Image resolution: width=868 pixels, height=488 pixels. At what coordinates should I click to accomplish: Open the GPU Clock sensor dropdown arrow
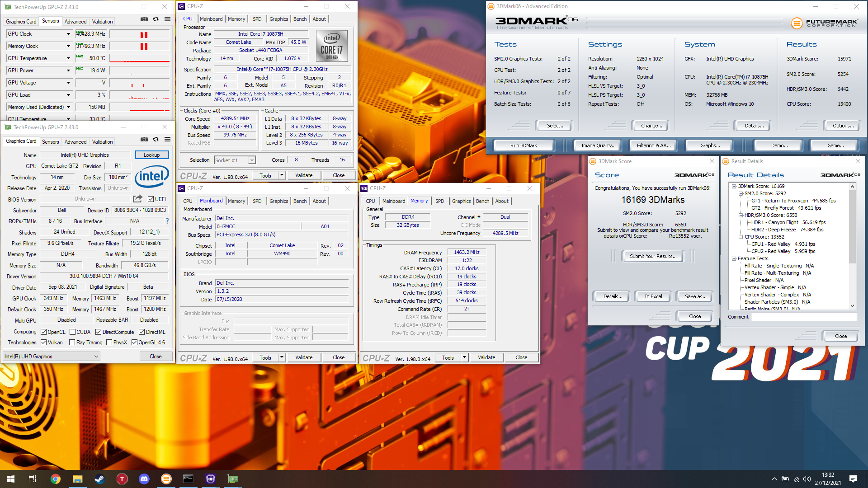(x=68, y=34)
